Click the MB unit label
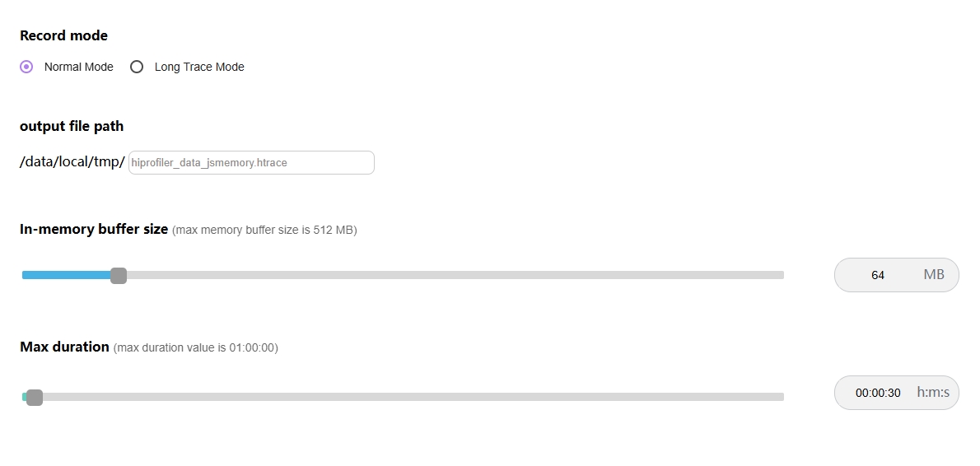The image size is (980, 466). 934,274
